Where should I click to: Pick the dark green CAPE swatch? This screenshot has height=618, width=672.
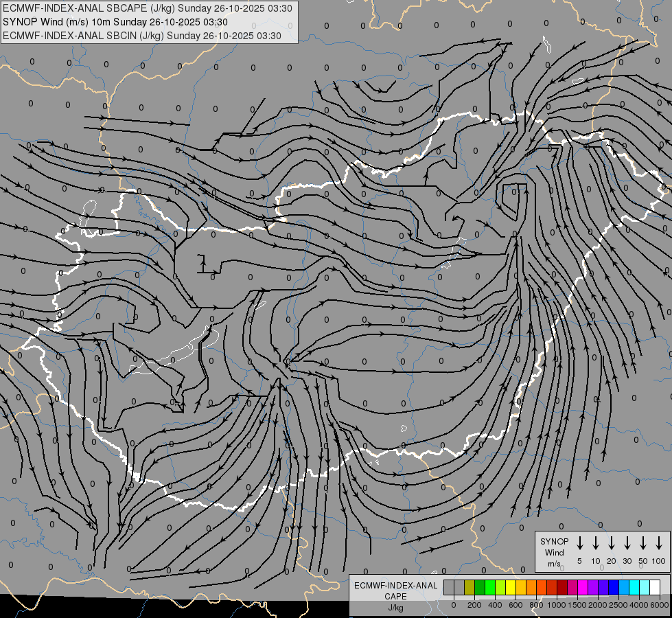[x=480, y=587]
